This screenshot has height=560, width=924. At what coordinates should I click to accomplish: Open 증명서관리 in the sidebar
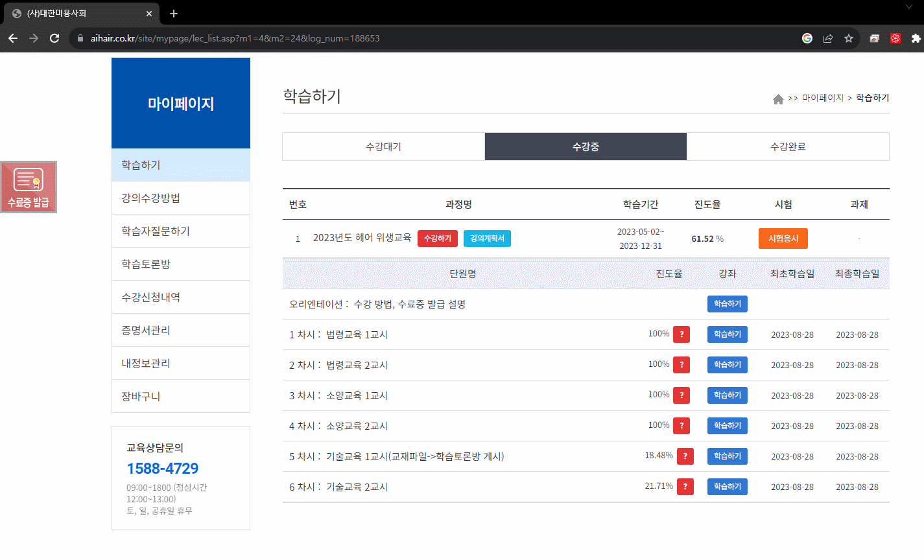tap(181, 331)
